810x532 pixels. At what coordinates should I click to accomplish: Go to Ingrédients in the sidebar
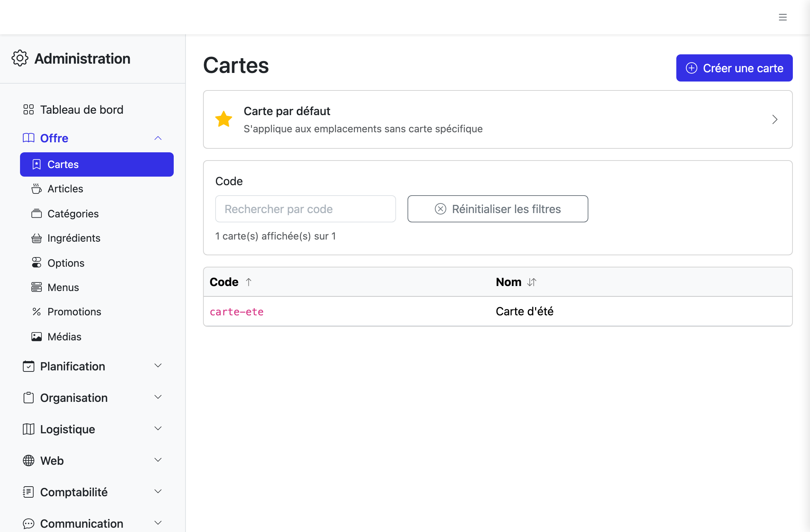(97, 238)
